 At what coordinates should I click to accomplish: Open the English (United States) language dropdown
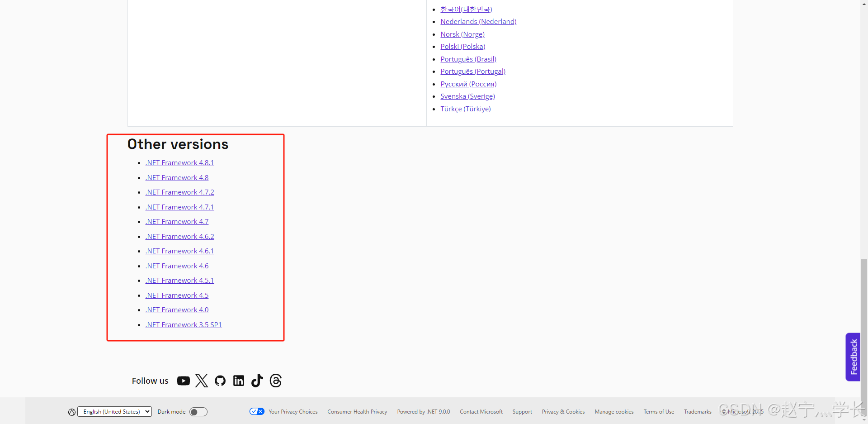(114, 411)
